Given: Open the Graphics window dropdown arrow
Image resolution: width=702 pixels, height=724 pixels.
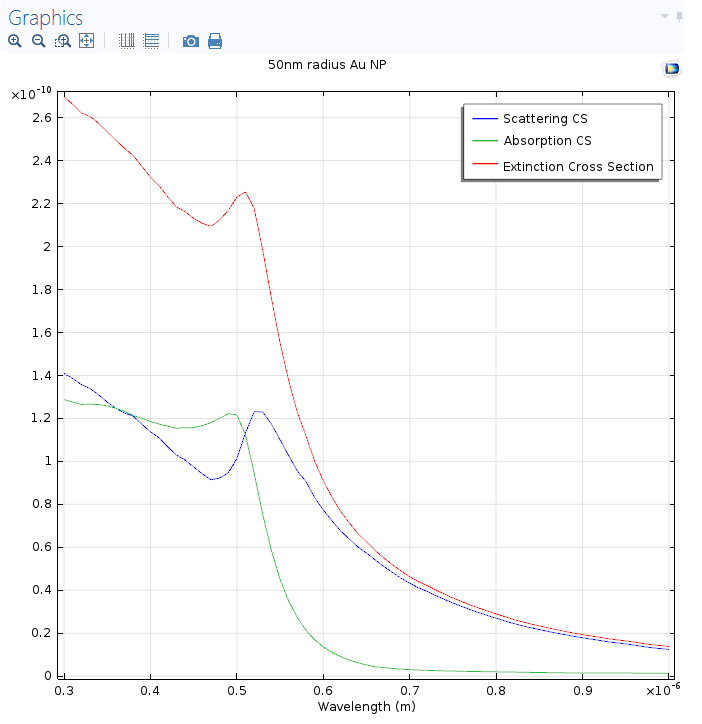Looking at the screenshot, I should 664,17.
